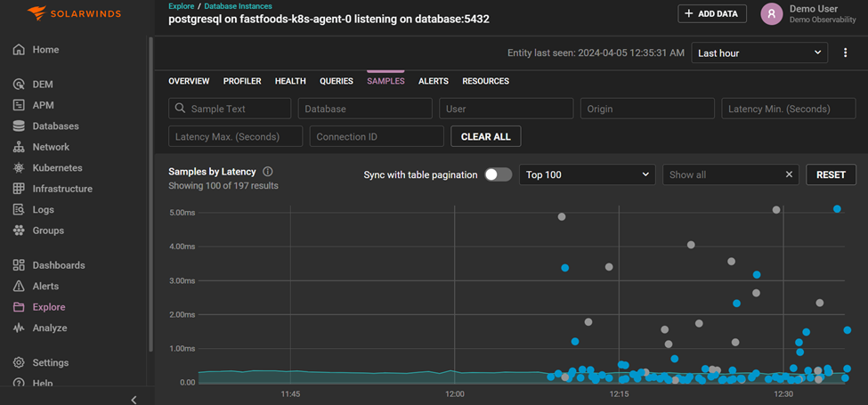Image resolution: width=868 pixels, height=405 pixels.
Task: Click the Connection ID field
Action: pos(377,136)
